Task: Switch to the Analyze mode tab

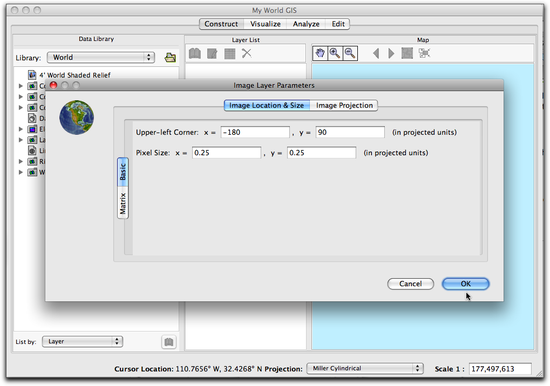Action: (306, 24)
